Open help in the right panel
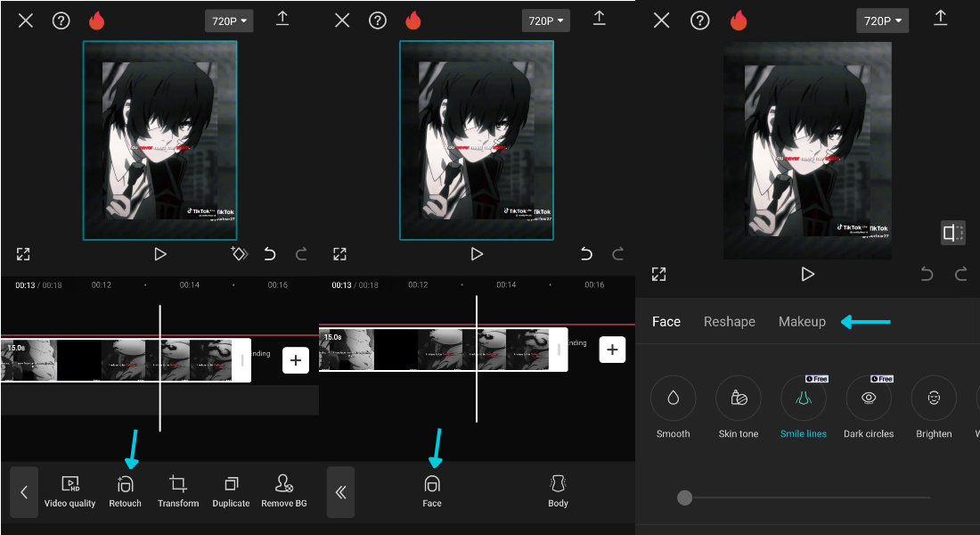The width and height of the screenshot is (980, 535). click(699, 21)
